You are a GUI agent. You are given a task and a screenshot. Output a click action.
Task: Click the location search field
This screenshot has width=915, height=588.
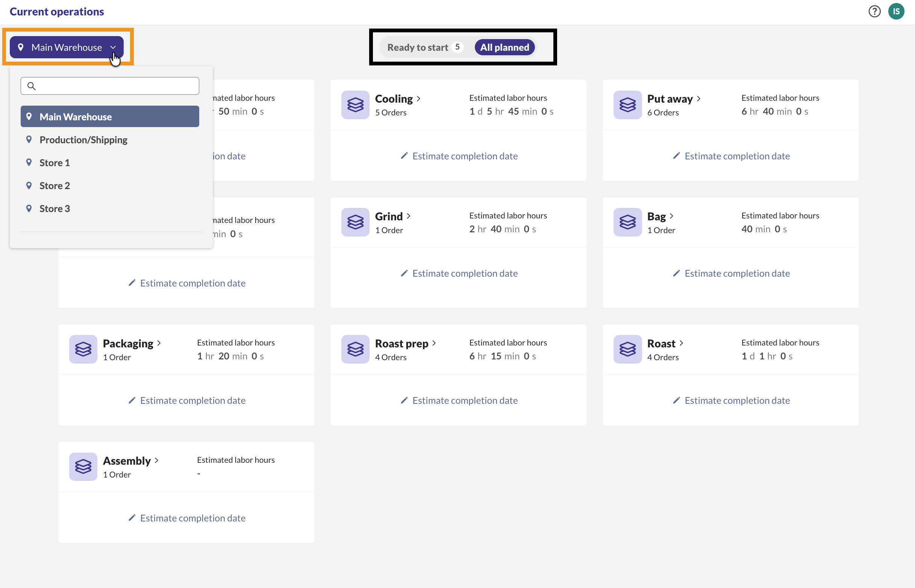pyautogui.click(x=109, y=85)
